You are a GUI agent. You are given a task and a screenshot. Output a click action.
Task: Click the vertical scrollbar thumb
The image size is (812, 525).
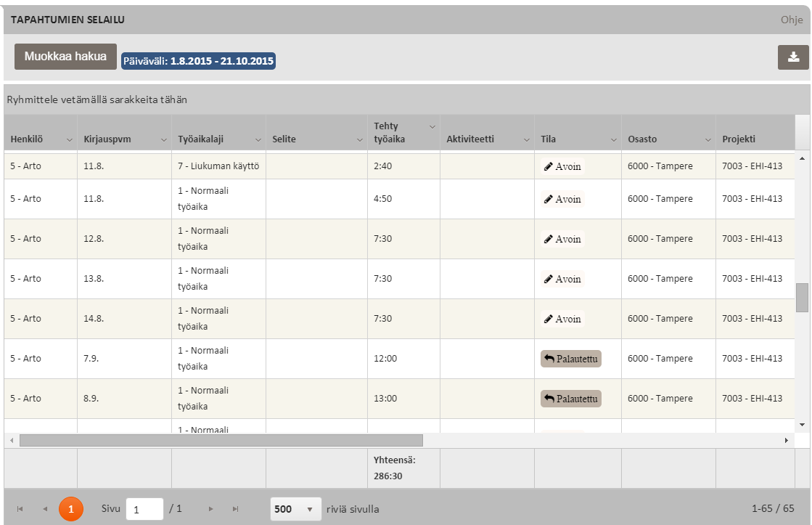[802, 297]
